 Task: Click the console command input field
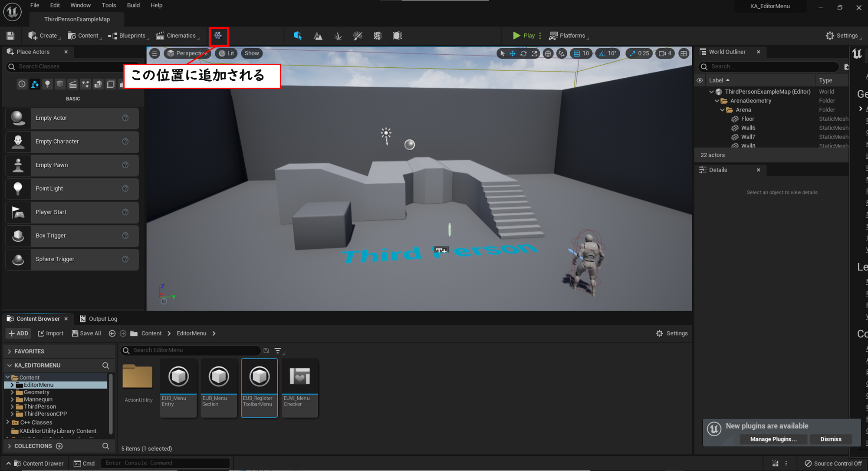pos(165,463)
